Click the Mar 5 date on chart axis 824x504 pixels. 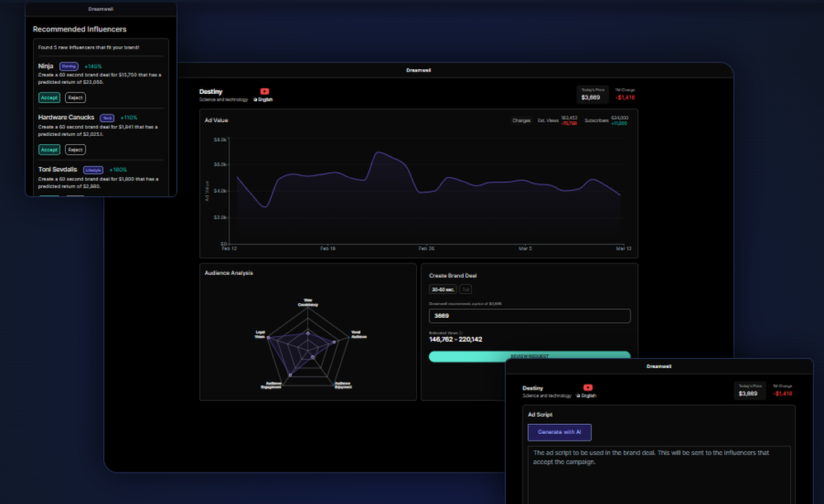pos(525,249)
